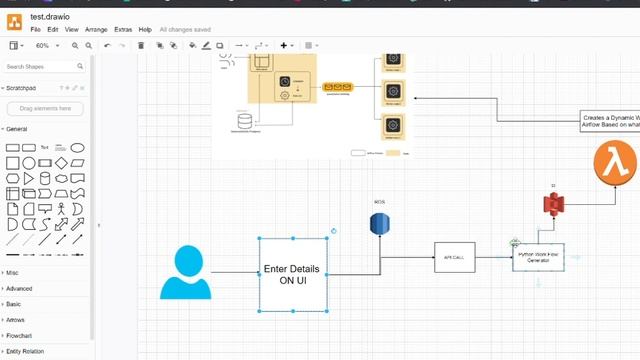The height and width of the screenshot is (360, 640).
Task: Open the table dropdown in toolbar
Action: (311, 45)
